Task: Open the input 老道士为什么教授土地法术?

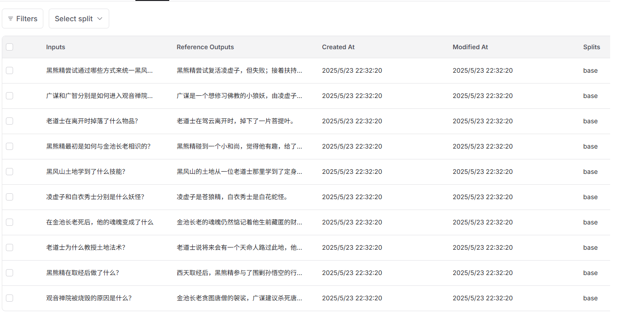Action: [x=85, y=247]
